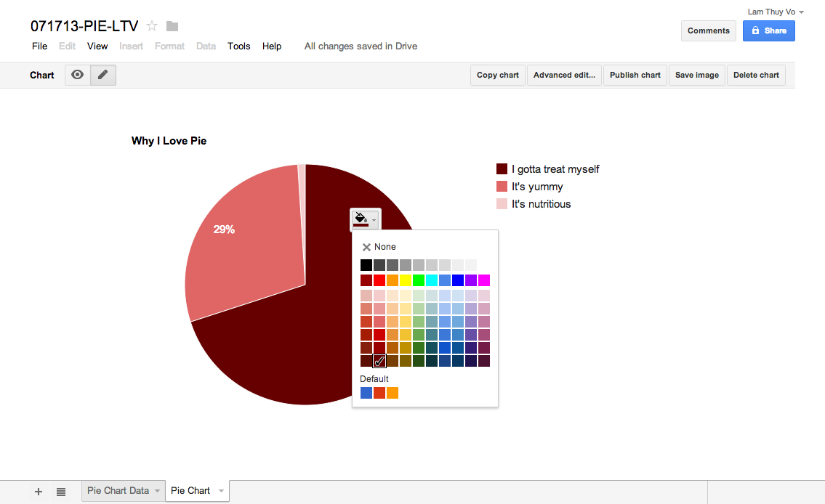Click the Save image button
The image size is (825, 504).
pyautogui.click(x=697, y=75)
